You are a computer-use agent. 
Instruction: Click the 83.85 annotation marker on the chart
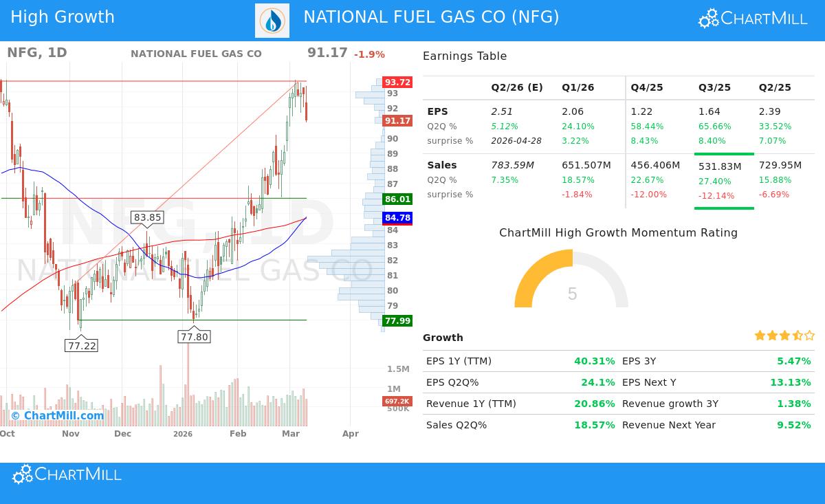pos(147,217)
